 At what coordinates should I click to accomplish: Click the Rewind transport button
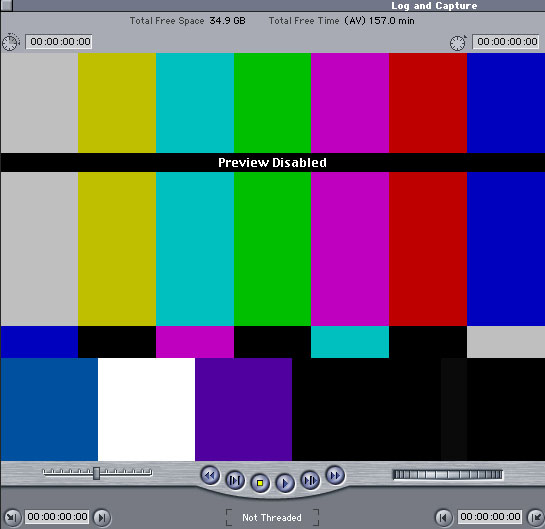[210, 475]
